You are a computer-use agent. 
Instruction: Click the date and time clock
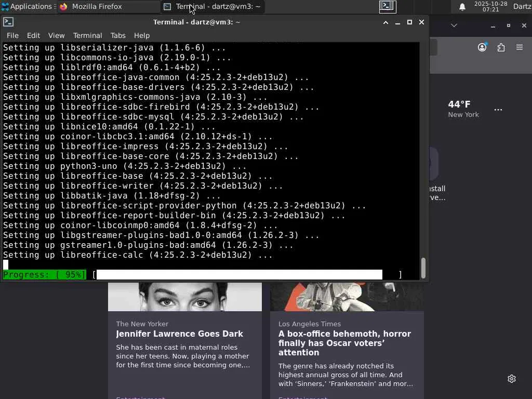point(490,6)
